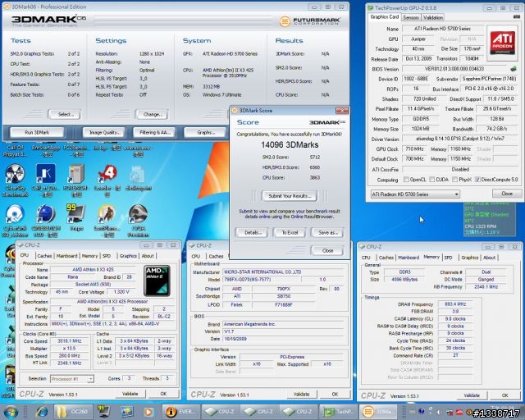Viewport: 525px width, 420px height.
Task: Switch to Sensors tab in GPU-Z
Action: coord(411,17)
